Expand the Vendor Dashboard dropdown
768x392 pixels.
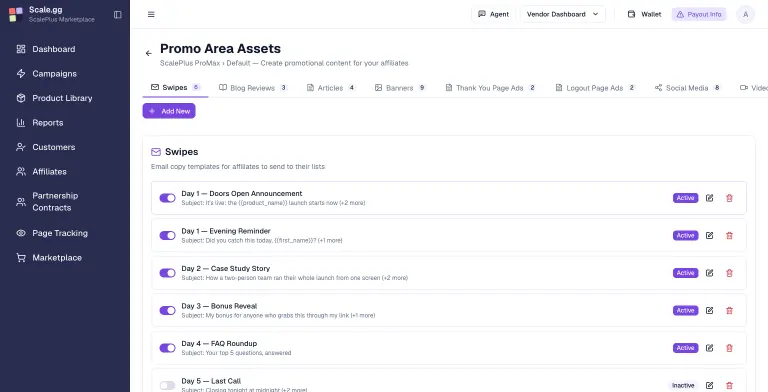[x=563, y=14]
